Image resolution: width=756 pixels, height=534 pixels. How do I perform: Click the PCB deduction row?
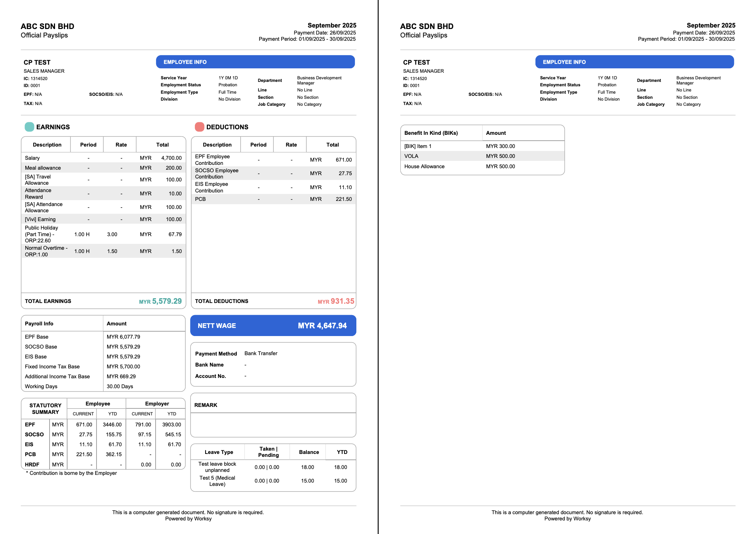click(273, 199)
